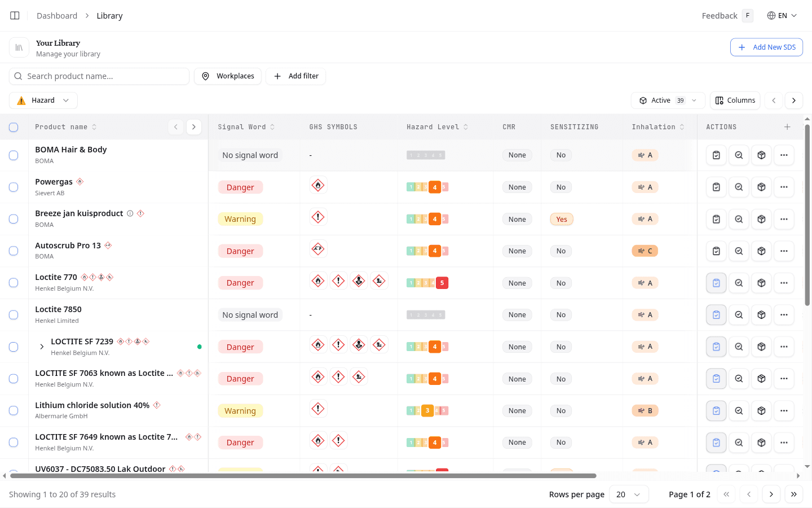Open clipboard action for BOMA Hair & Body
This screenshot has width=812, height=508.
pos(716,155)
